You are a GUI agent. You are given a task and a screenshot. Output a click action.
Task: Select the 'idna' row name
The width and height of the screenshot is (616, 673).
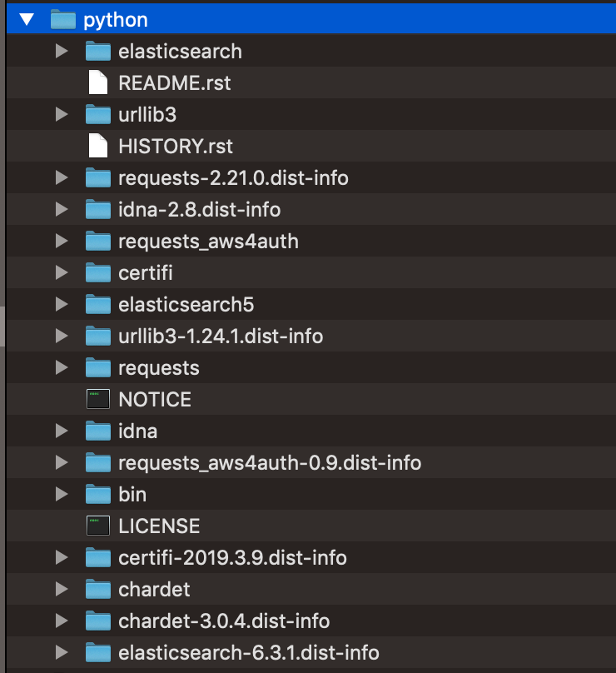point(137,431)
